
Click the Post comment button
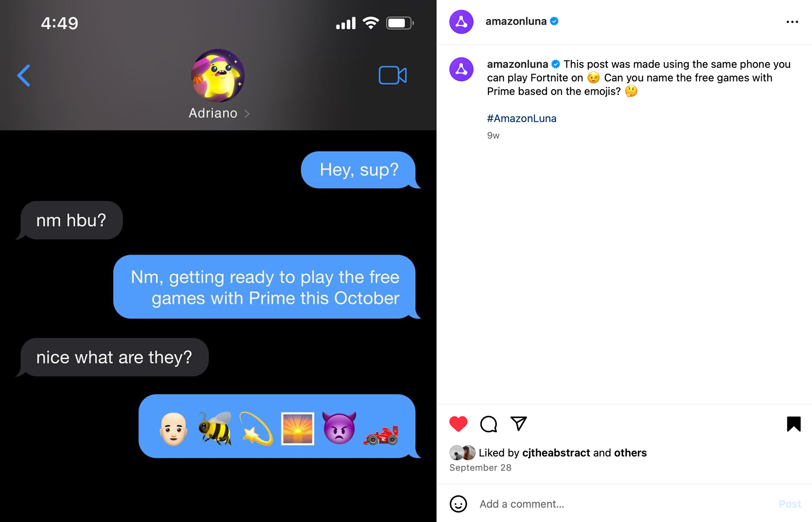[790, 504]
